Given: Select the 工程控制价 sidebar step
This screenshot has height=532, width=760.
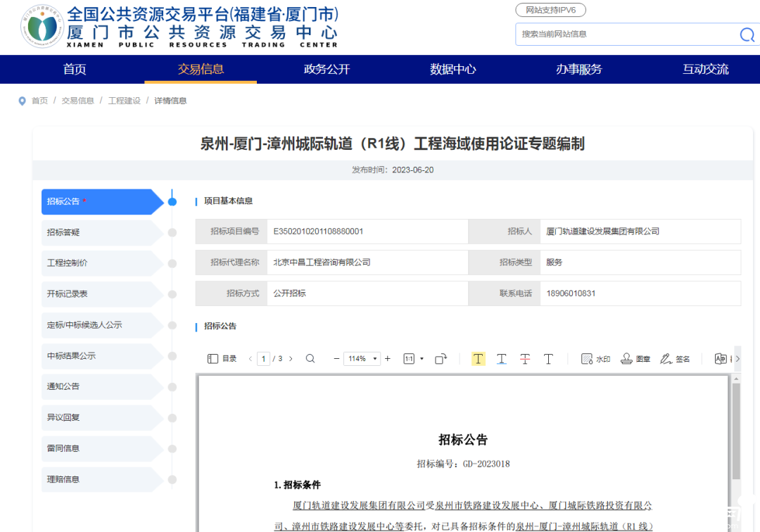Looking at the screenshot, I should pyautogui.click(x=102, y=263).
